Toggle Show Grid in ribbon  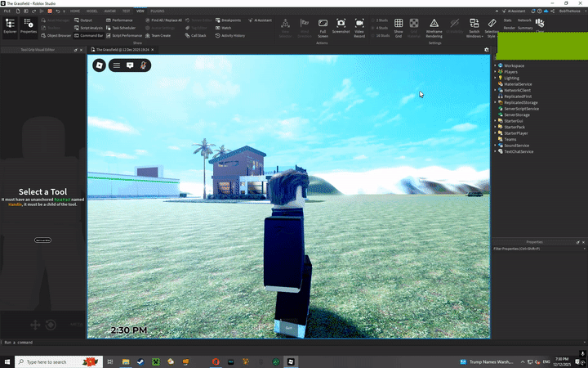(x=399, y=26)
